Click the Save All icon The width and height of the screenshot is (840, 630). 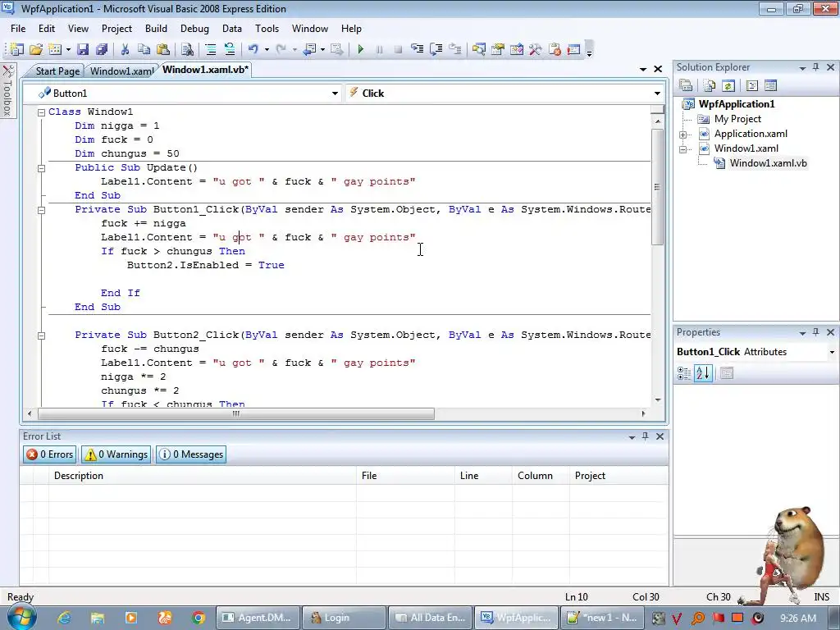coord(101,50)
